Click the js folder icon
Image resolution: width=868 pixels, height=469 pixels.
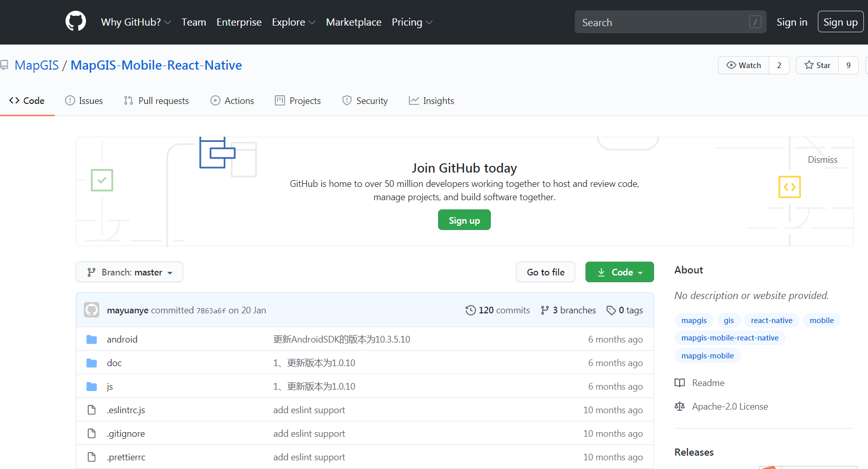[92, 387]
